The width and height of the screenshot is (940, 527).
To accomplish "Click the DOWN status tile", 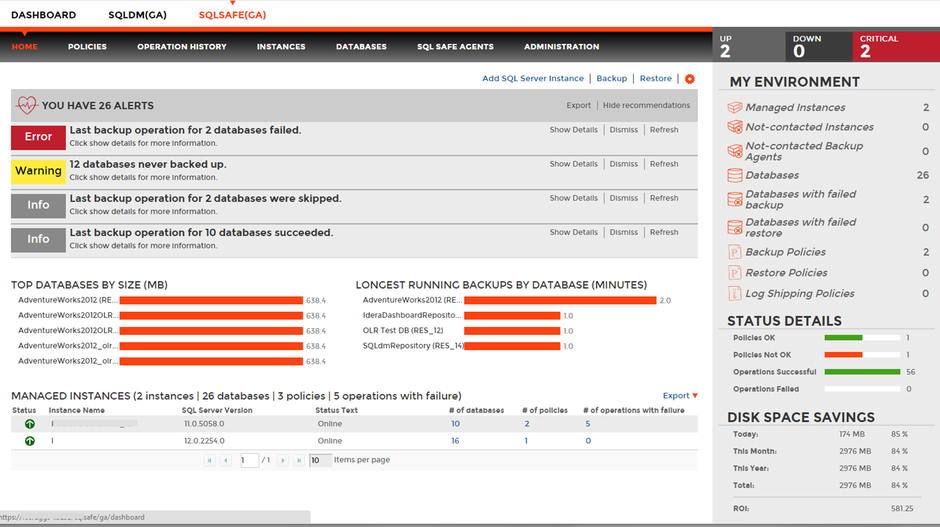I will click(819, 46).
